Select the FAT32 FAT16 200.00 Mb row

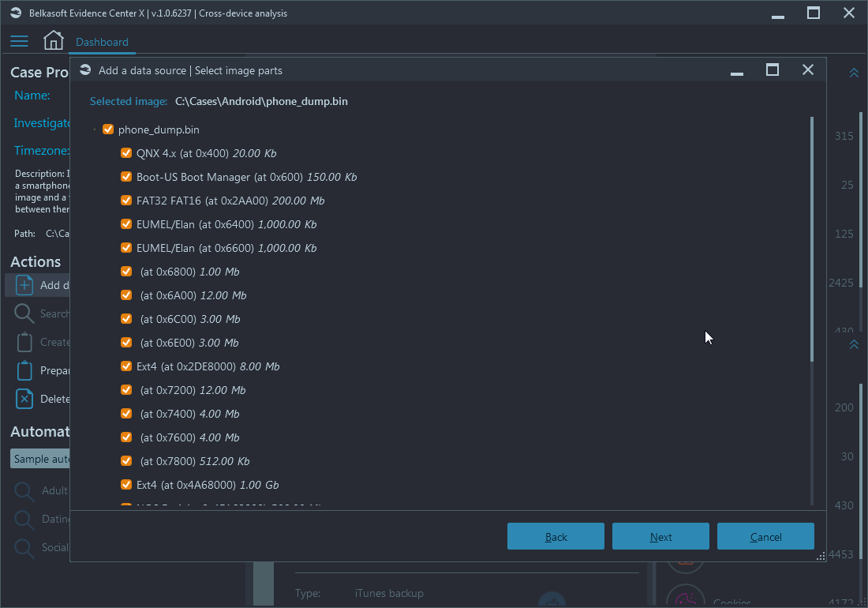[230, 201]
